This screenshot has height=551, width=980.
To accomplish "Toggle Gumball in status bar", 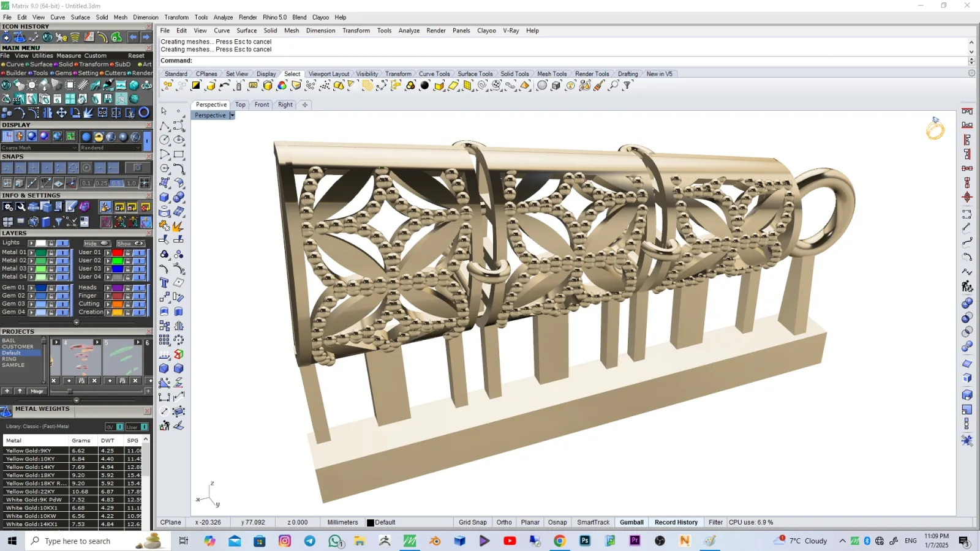I will point(631,523).
